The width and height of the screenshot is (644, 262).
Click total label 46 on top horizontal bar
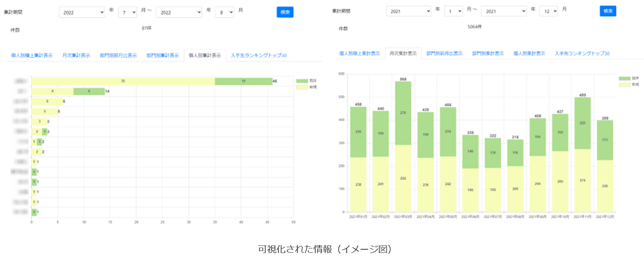point(275,81)
